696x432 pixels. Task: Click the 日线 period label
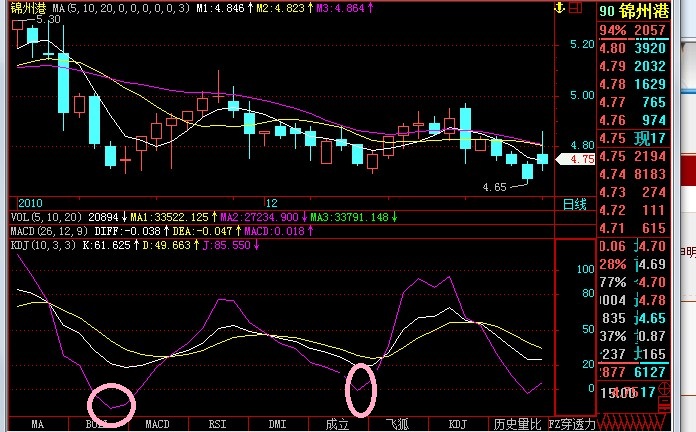pos(574,203)
